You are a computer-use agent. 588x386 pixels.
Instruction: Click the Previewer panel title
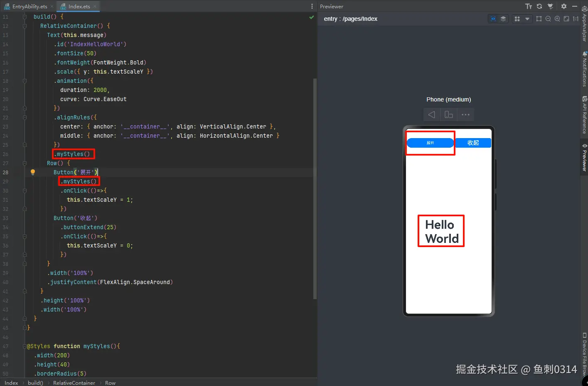click(x=332, y=6)
